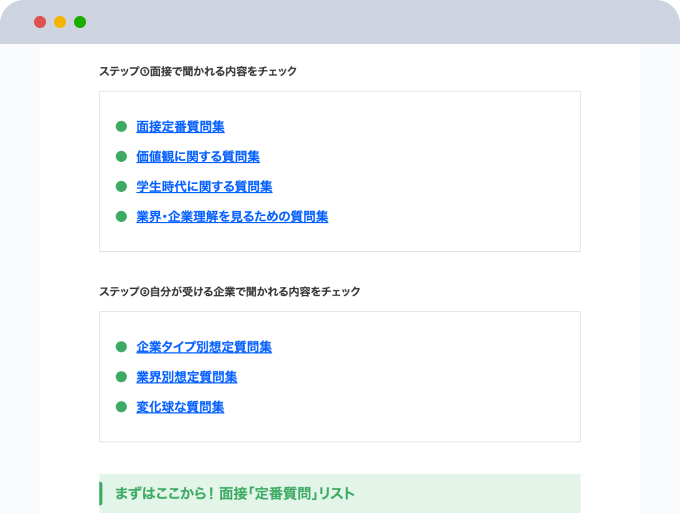Click the green bullet beside 企業タイプ別想定質問集
This screenshot has height=513, width=680.
(x=121, y=347)
